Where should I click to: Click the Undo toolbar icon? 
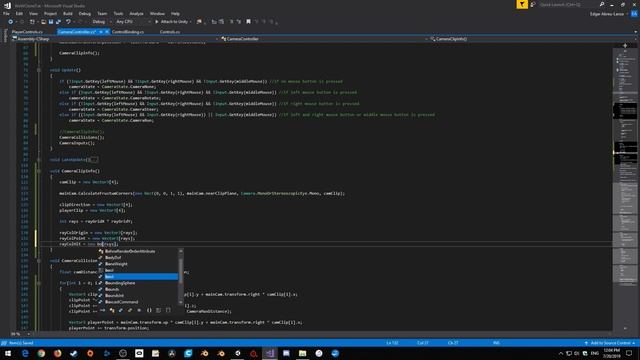69,22
